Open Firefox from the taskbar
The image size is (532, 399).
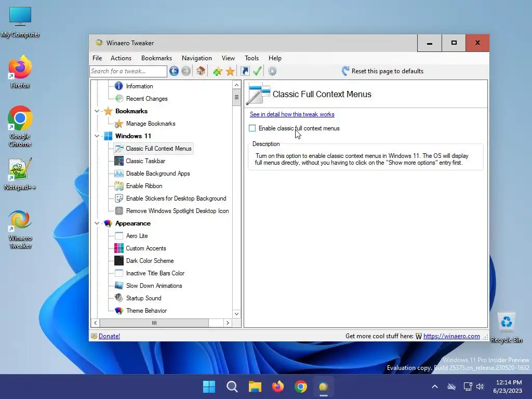278,387
